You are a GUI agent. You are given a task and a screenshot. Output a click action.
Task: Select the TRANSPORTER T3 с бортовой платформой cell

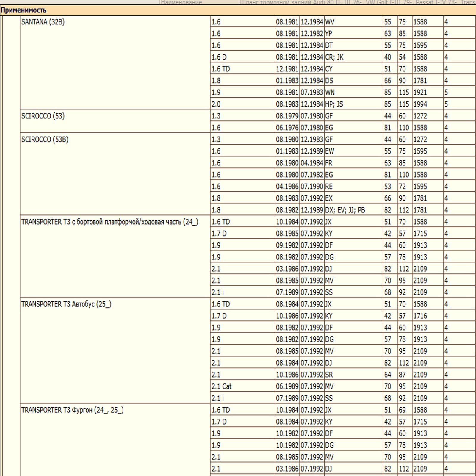point(115,257)
